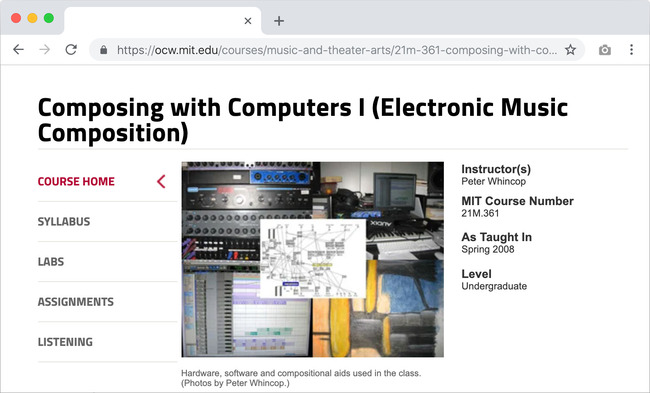Click the MIT Course Number label
Screen dimensions: 650x393
tap(517, 201)
